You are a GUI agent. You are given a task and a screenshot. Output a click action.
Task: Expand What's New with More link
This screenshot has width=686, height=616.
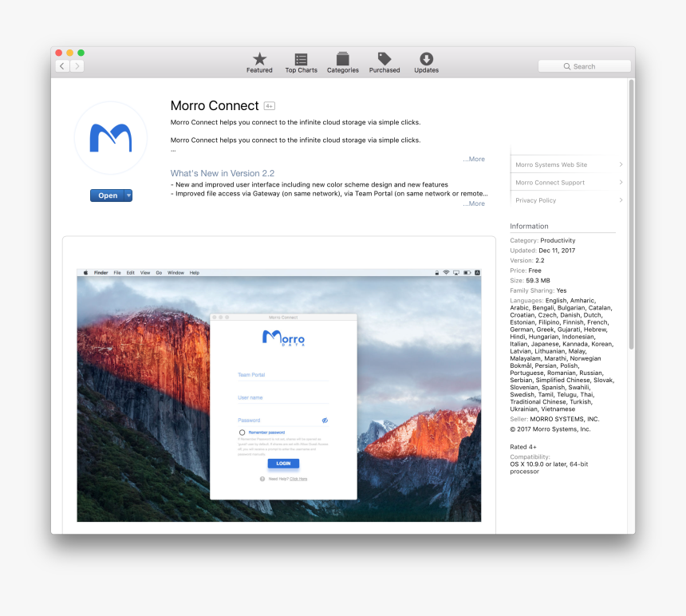pyautogui.click(x=474, y=204)
